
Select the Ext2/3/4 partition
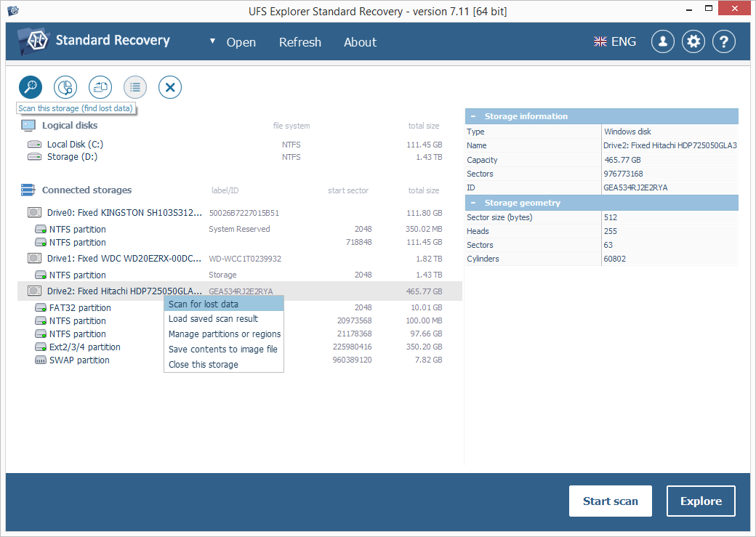(240, 347)
